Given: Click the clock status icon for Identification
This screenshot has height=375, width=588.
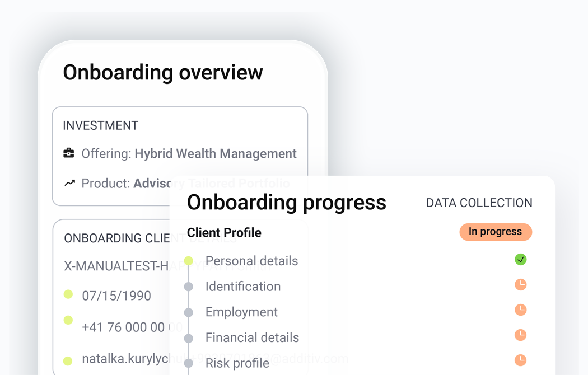Looking at the screenshot, I should pyautogui.click(x=520, y=285).
